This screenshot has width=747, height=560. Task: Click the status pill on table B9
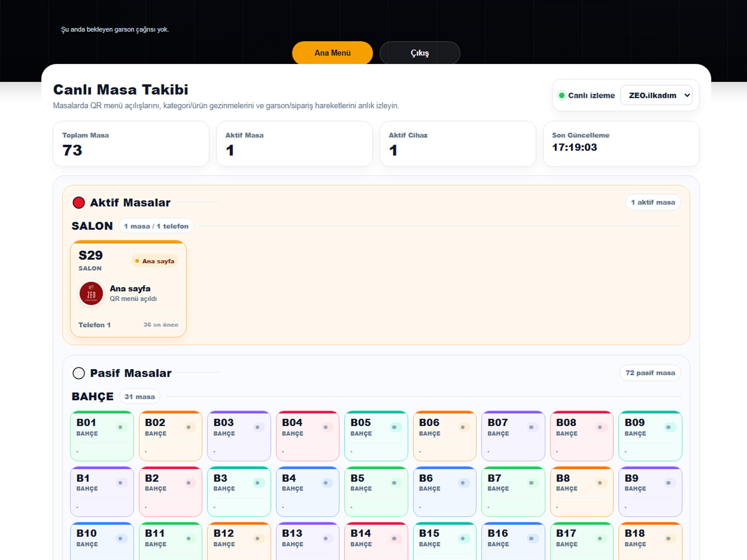pyautogui.click(x=669, y=483)
